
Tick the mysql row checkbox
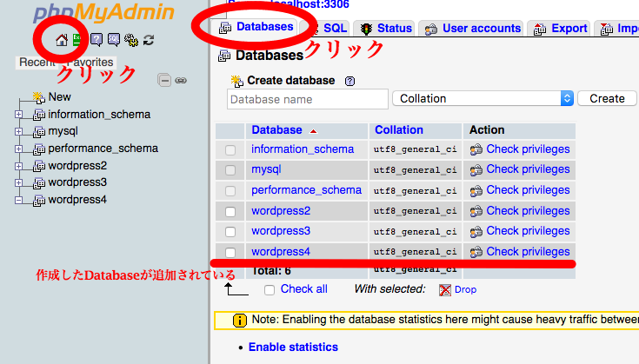pyautogui.click(x=230, y=169)
